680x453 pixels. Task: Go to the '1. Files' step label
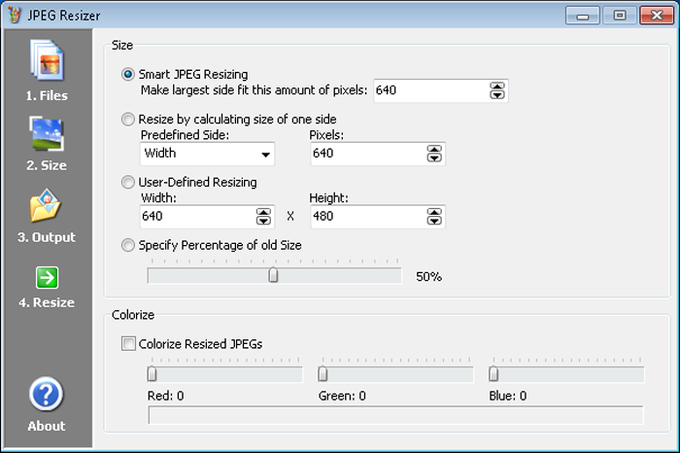[46, 95]
